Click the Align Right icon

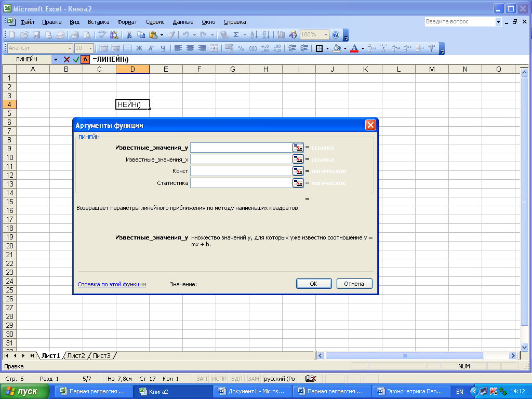click(202, 48)
